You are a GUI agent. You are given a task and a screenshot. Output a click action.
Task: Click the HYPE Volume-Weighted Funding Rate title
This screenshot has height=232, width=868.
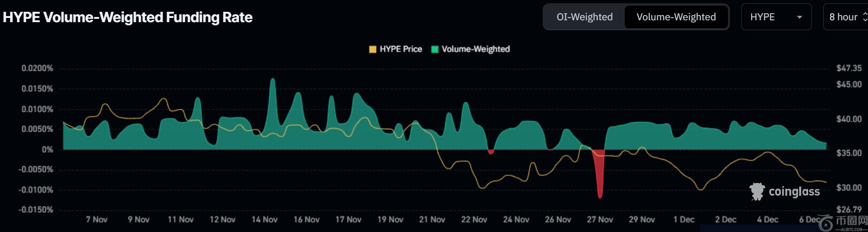click(x=128, y=17)
